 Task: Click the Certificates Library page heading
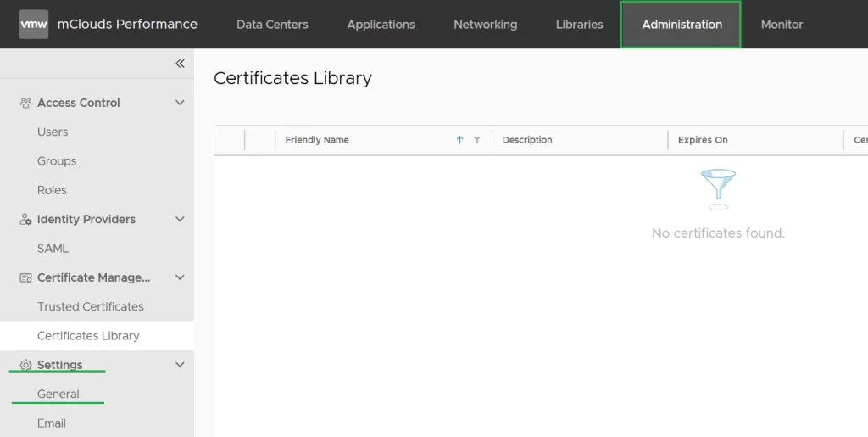click(x=292, y=78)
